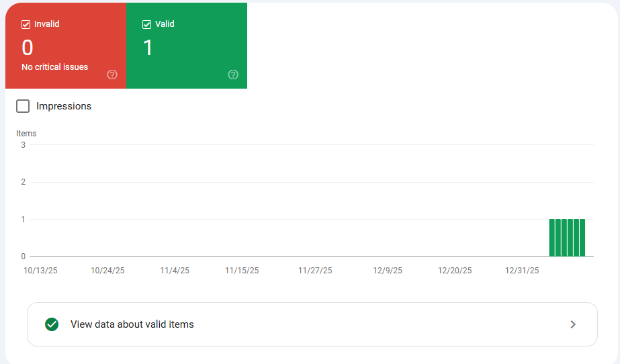The image size is (620, 364).
Task: Click the 11/27/25 date axis label
Action: click(x=315, y=271)
